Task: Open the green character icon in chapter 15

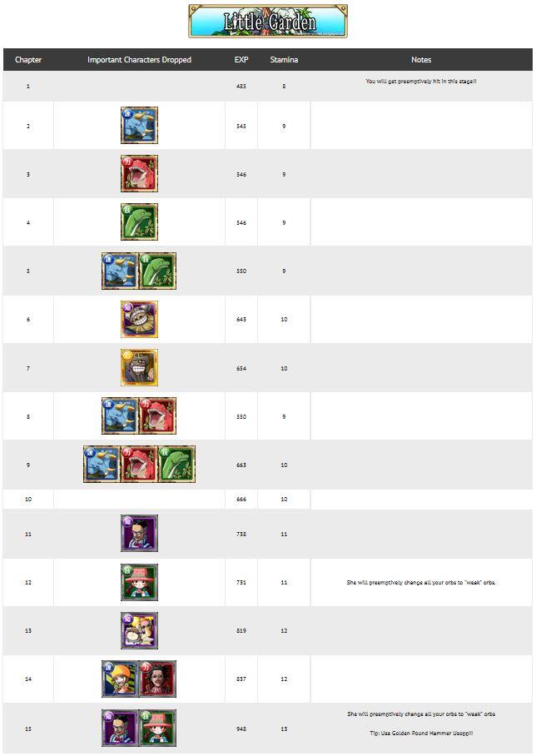Action: coord(157,728)
